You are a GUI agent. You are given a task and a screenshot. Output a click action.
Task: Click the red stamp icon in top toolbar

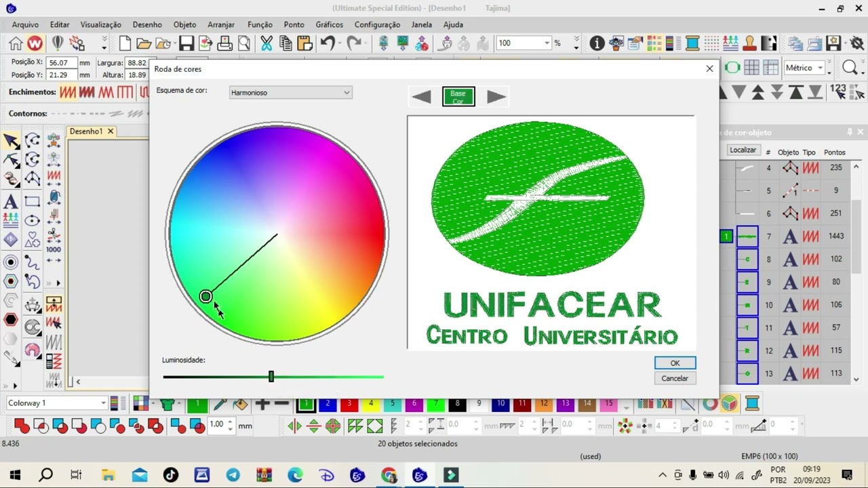[749, 43]
